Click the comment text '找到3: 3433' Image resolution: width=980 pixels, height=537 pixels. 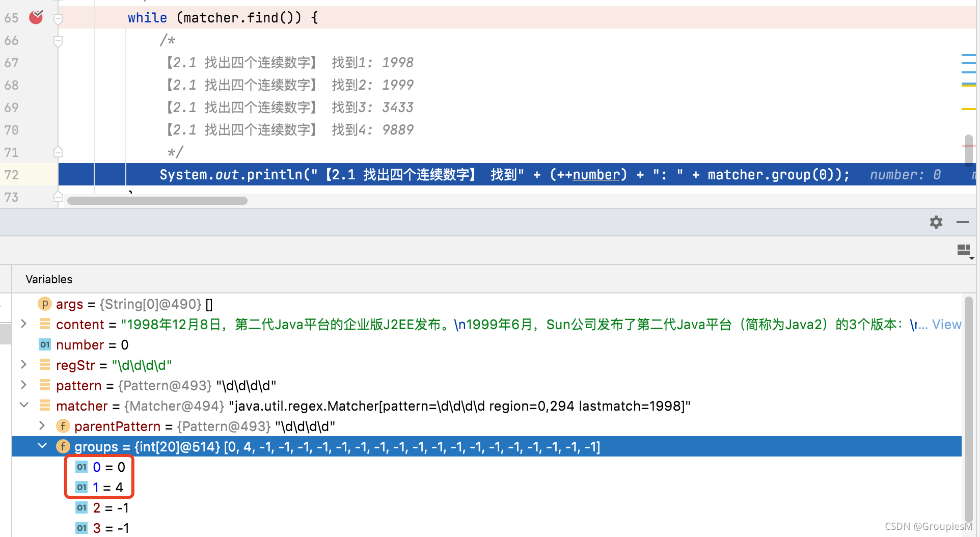tap(372, 108)
